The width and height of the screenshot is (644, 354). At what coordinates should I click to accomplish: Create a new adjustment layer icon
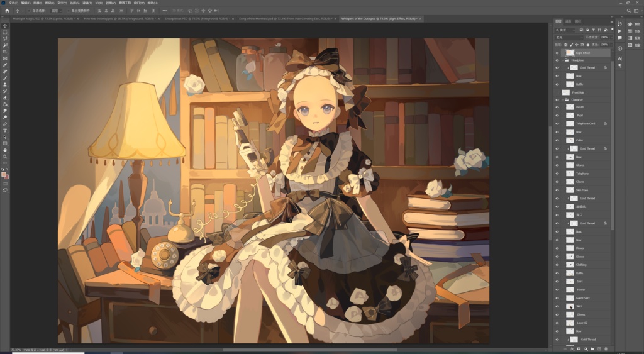click(586, 349)
